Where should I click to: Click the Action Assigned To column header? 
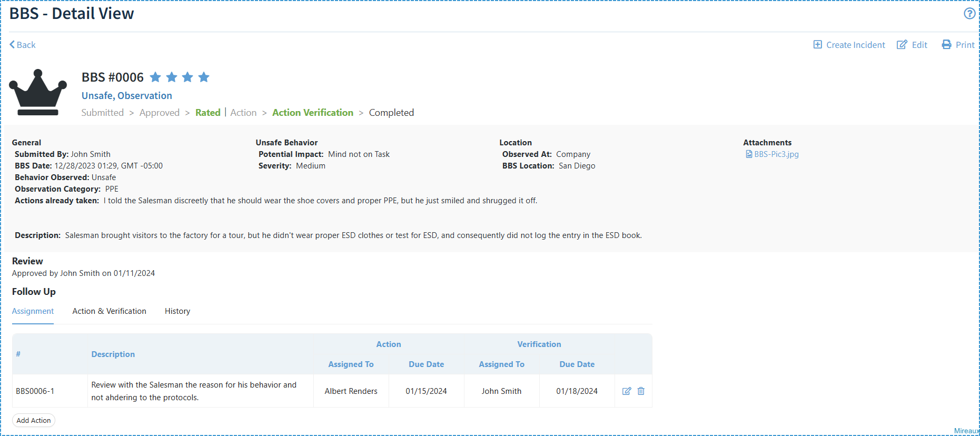tap(351, 364)
